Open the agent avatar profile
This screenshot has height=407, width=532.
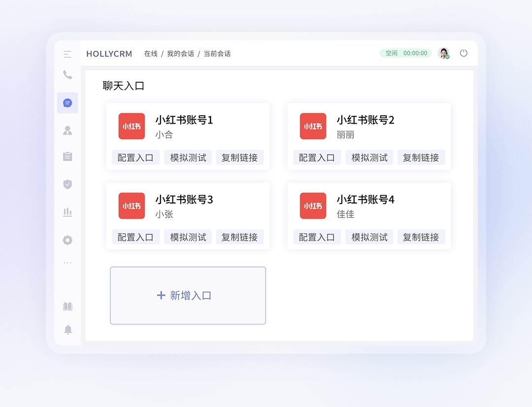point(443,53)
